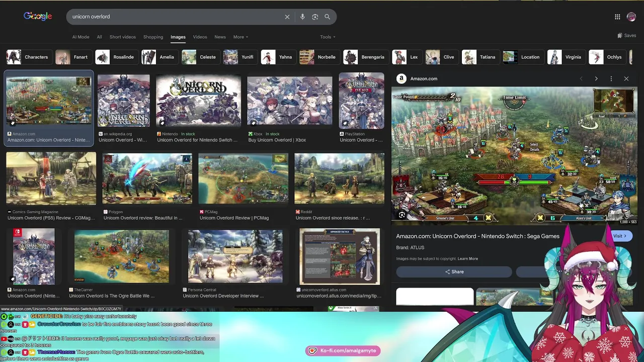Close the image preview panel
Image resolution: width=644 pixels, height=362 pixels.
point(626,78)
